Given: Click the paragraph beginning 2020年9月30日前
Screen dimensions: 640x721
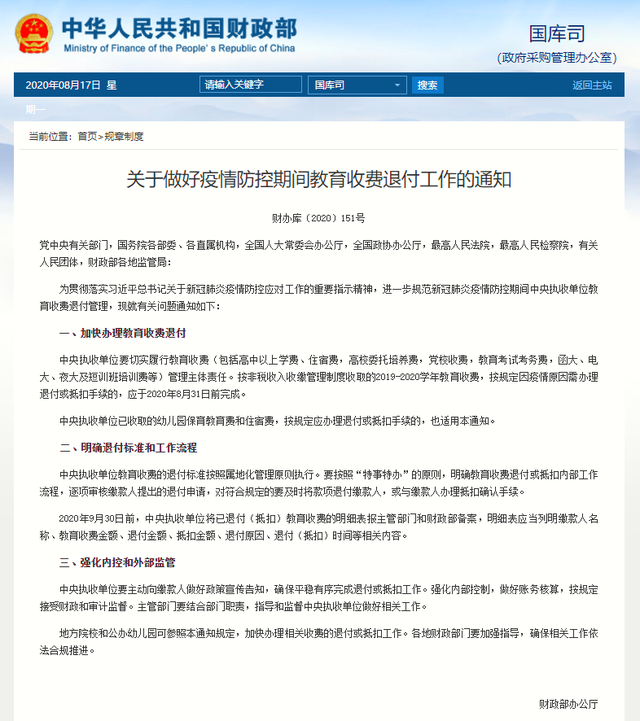Looking at the screenshot, I should pyautogui.click(x=328, y=527).
